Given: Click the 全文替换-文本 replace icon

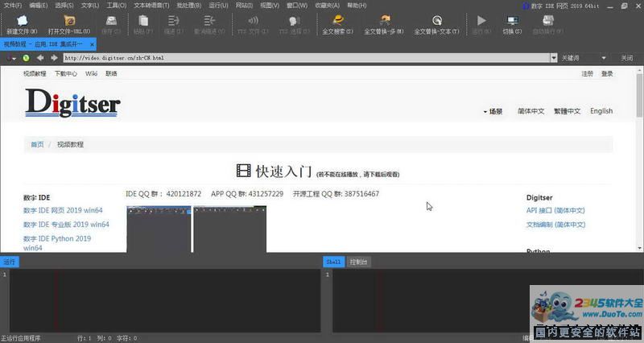Looking at the screenshot, I should click(x=437, y=21).
